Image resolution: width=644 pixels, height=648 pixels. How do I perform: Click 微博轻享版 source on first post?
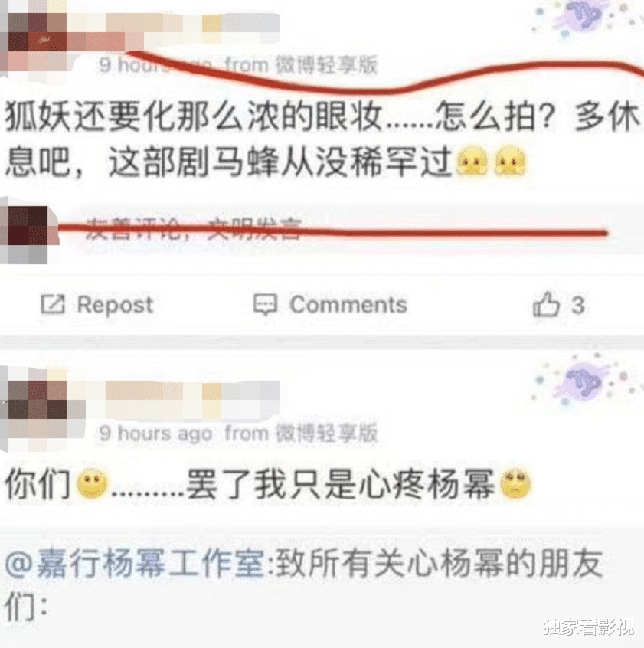click(x=326, y=64)
